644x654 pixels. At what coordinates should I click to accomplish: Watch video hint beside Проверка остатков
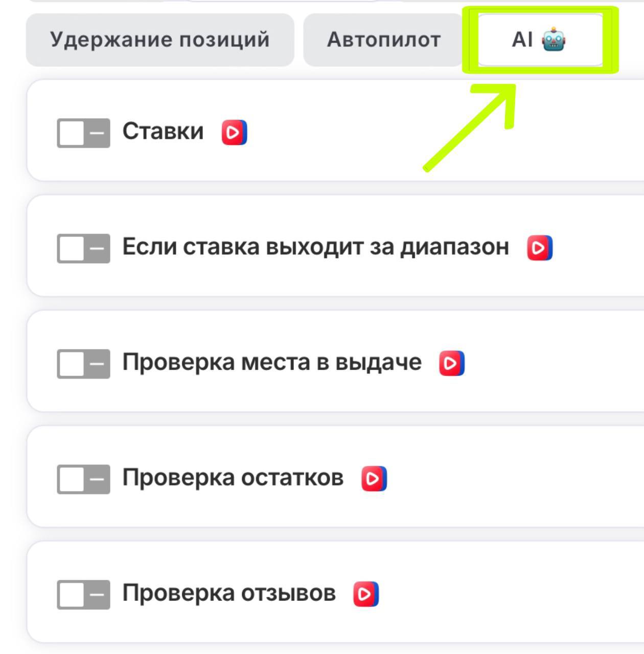pyautogui.click(x=374, y=479)
